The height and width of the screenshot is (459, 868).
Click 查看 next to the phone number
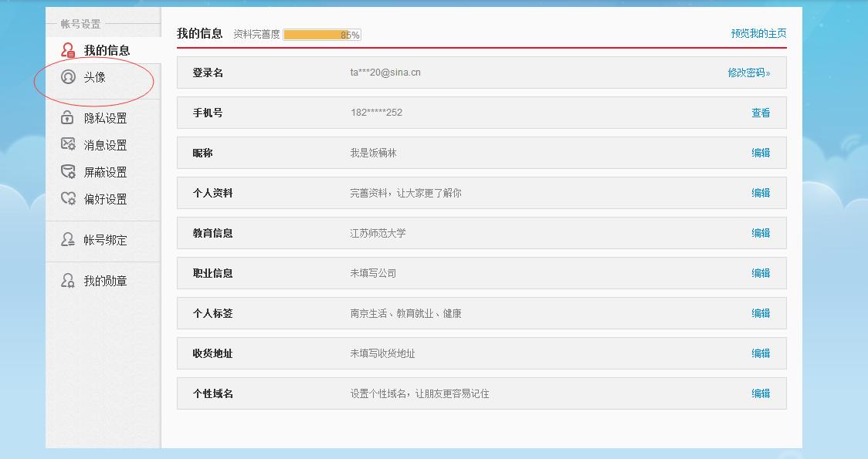762,113
